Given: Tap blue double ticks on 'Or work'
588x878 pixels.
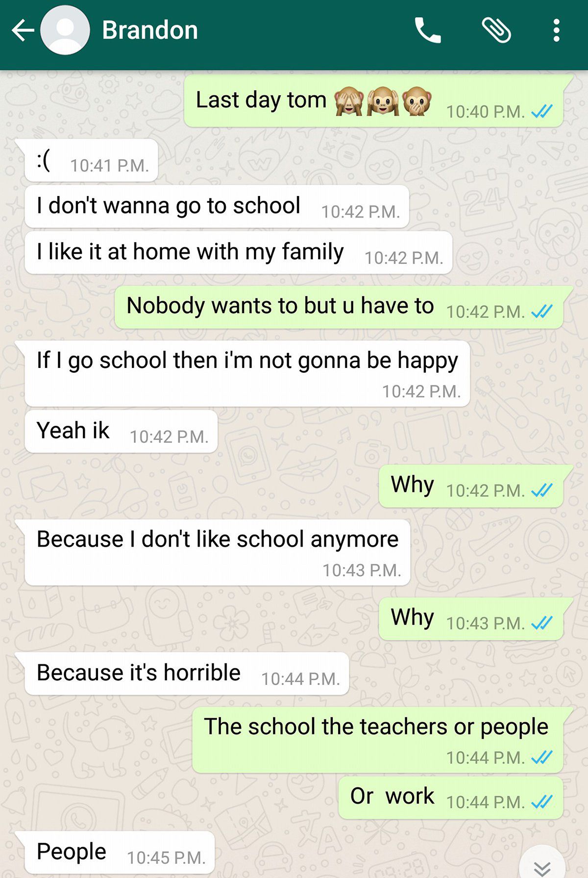Looking at the screenshot, I should 542,802.
